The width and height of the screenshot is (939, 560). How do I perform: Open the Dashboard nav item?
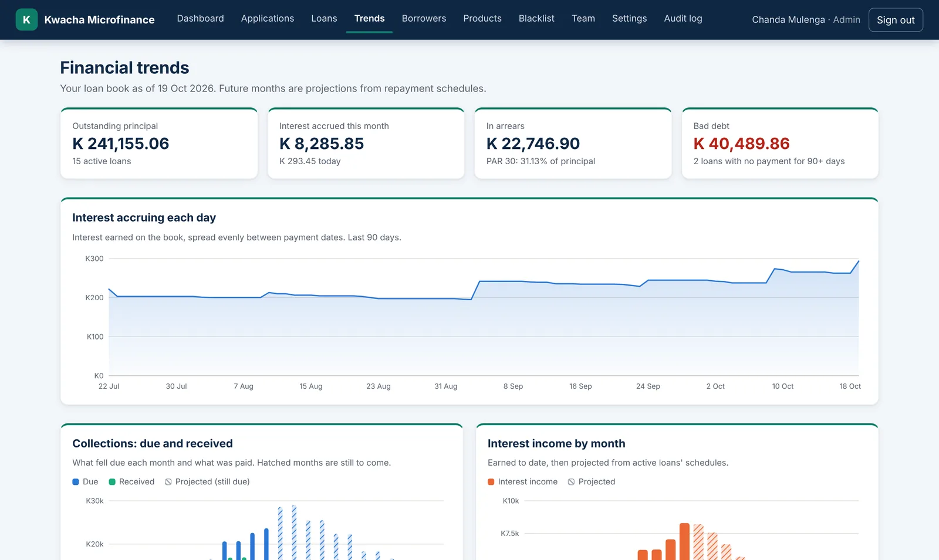(200, 18)
